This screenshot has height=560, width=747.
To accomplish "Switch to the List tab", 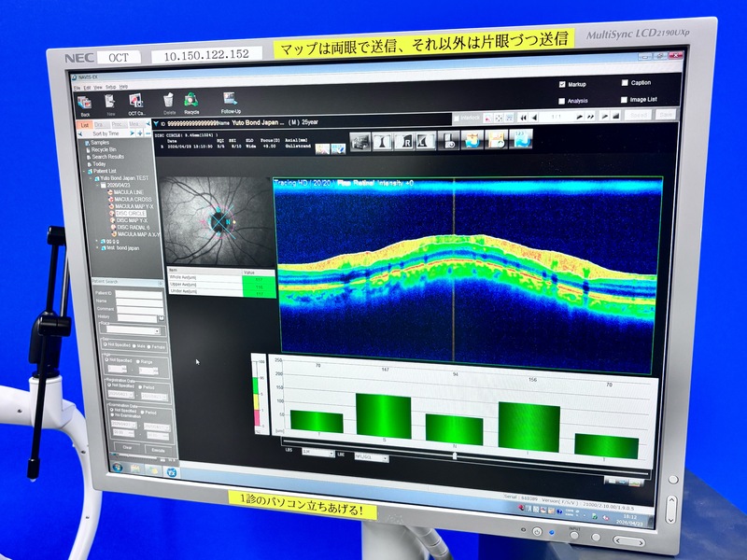I will point(84,124).
